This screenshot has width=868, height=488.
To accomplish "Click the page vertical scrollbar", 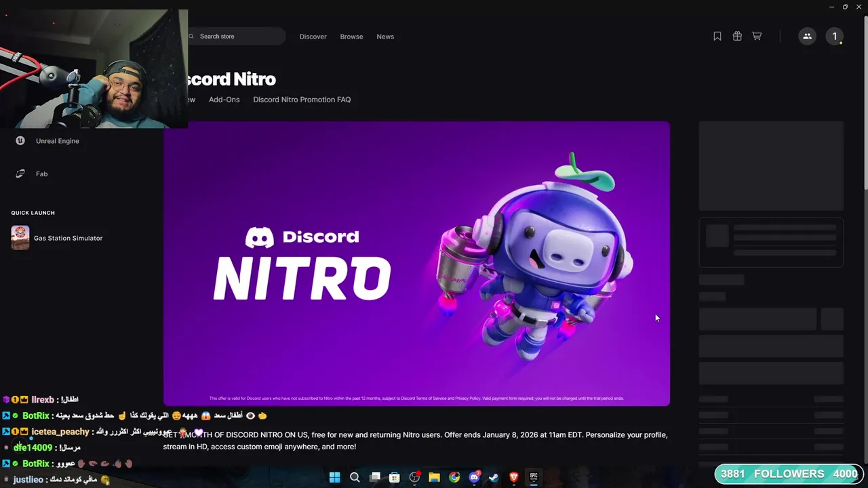I will tap(865, 102).
